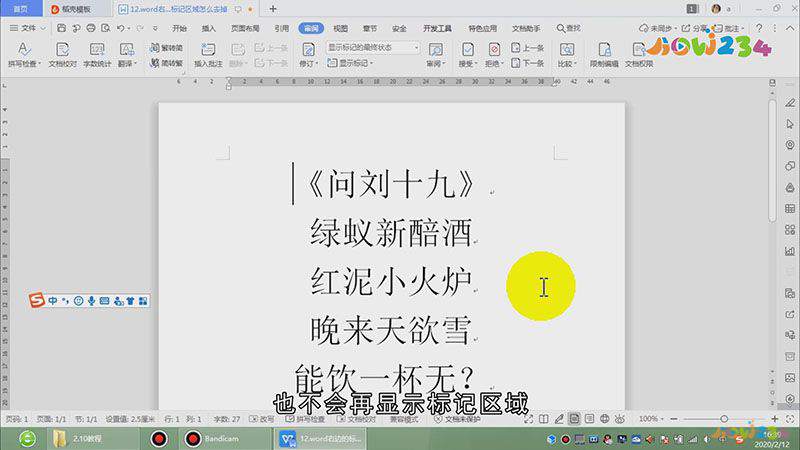Open the 100% zoom level dropdown
This screenshot has height=450, width=800.
[651, 419]
